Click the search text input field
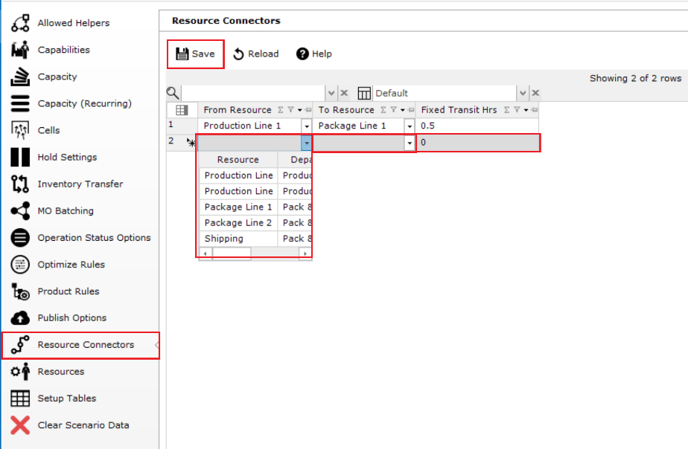 [254, 93]
